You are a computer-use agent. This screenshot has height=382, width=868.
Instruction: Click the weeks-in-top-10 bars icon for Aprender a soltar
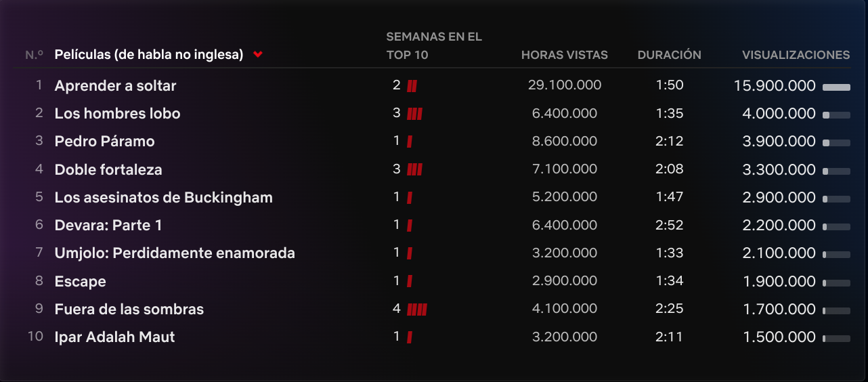pyautogui.click(x=412, y=86)
